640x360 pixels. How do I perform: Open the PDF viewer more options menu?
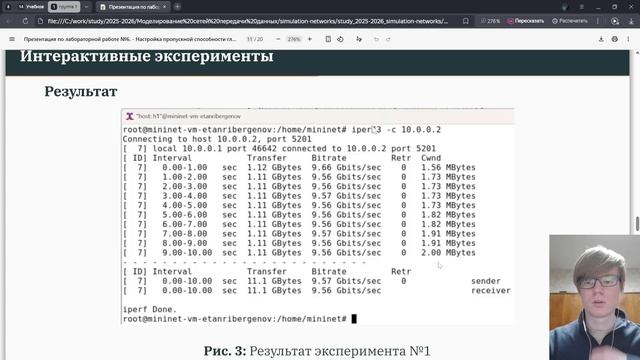[628, 39]
